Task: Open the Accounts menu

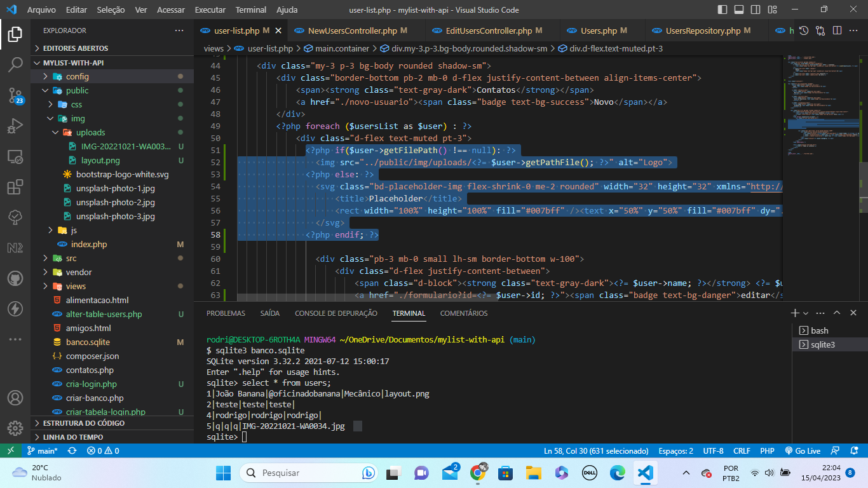Action: point(15,398)
